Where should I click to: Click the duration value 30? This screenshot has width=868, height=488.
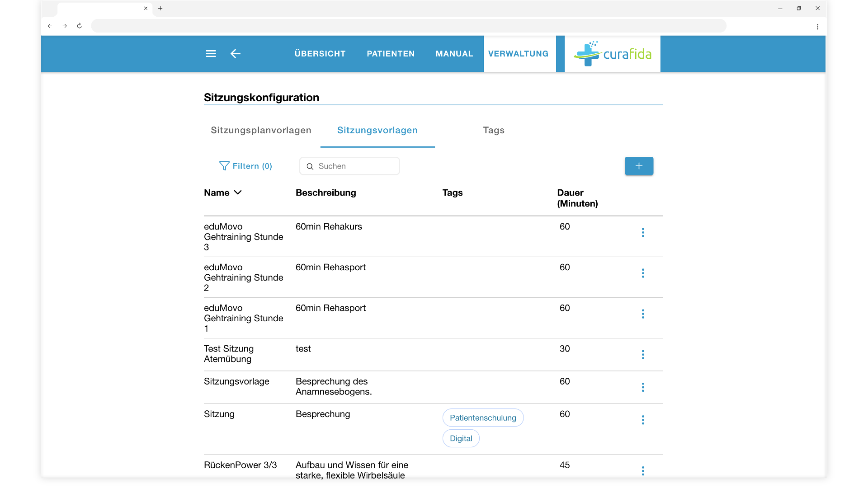565,349
